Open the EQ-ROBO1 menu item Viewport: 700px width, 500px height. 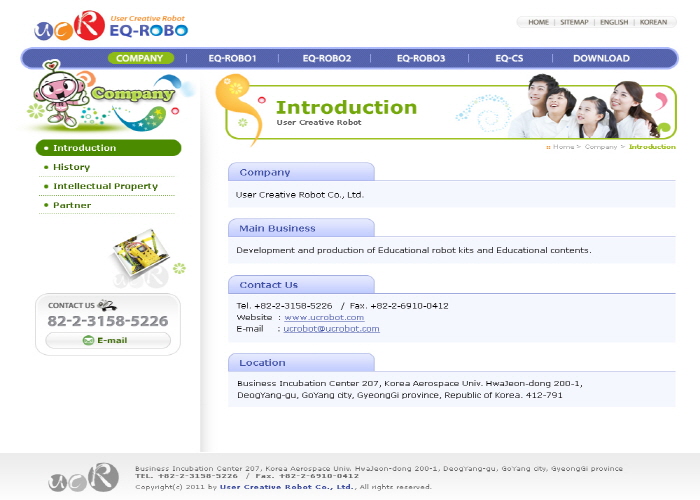click(x=232, y=58)
